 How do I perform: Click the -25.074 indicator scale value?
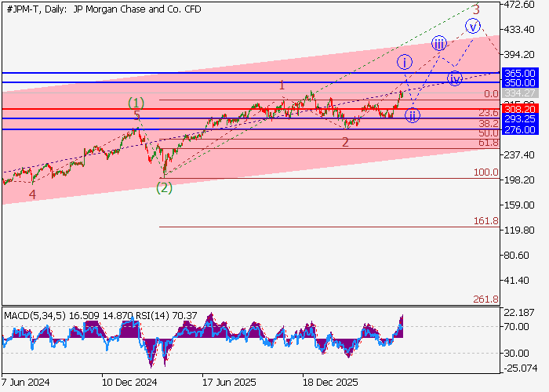click(521, 368)
